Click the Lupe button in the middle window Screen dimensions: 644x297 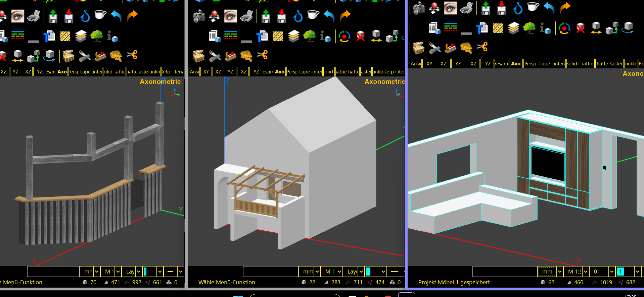[304, 71]
